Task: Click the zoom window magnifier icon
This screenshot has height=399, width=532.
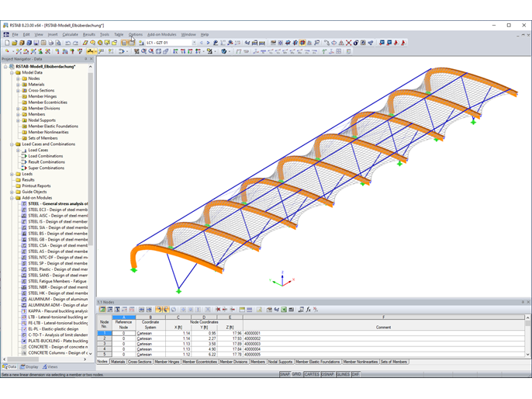Action: pyautogui.click(x=144, y=51)
